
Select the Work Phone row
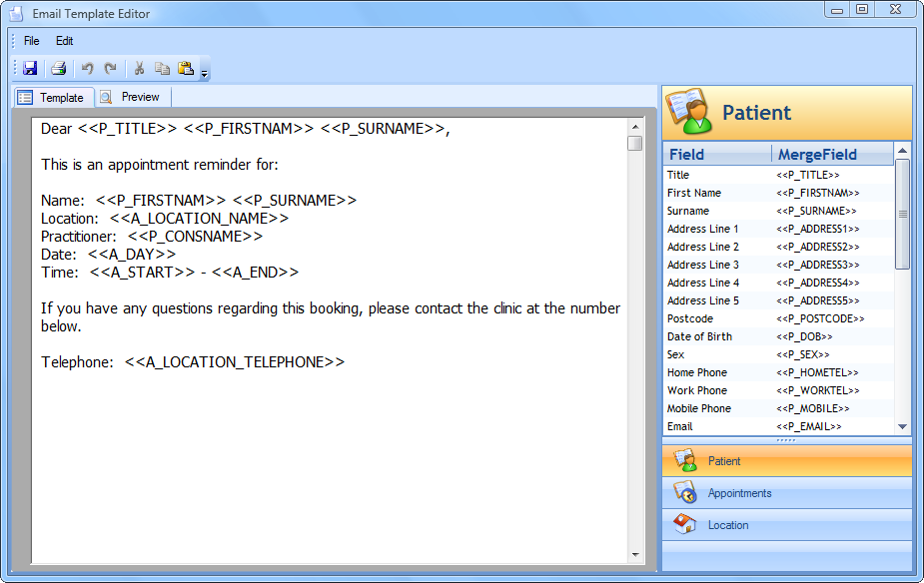[778, 390]
